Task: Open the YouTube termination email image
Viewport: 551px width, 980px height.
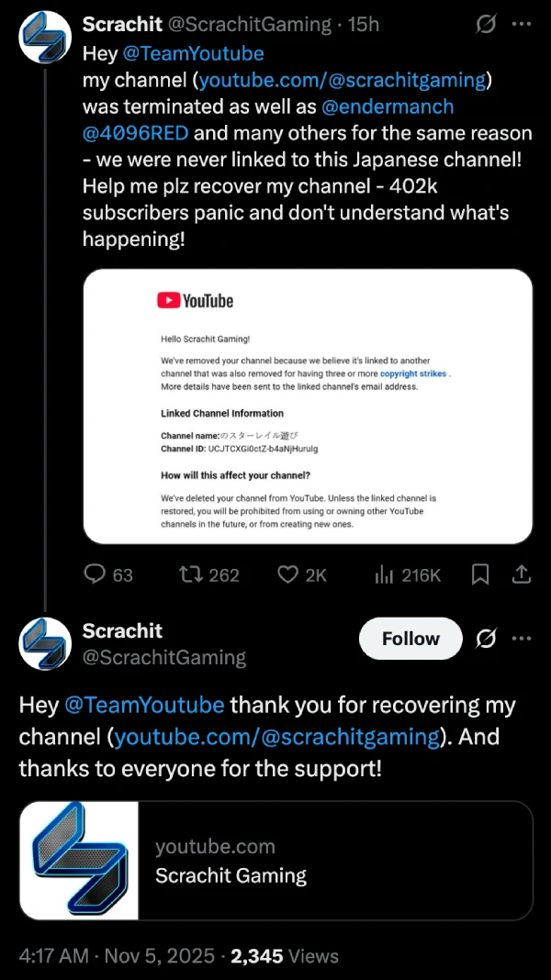Action: coord(308,406)
